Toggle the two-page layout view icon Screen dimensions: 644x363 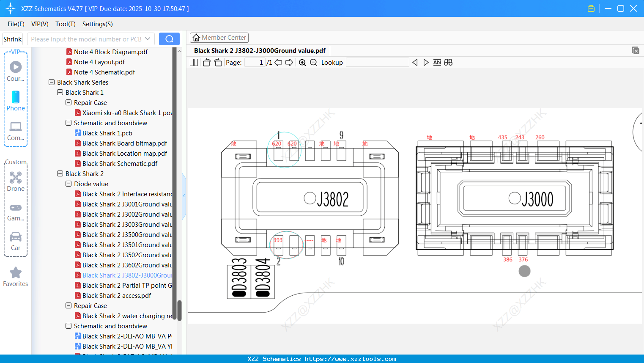coord(194,63)
